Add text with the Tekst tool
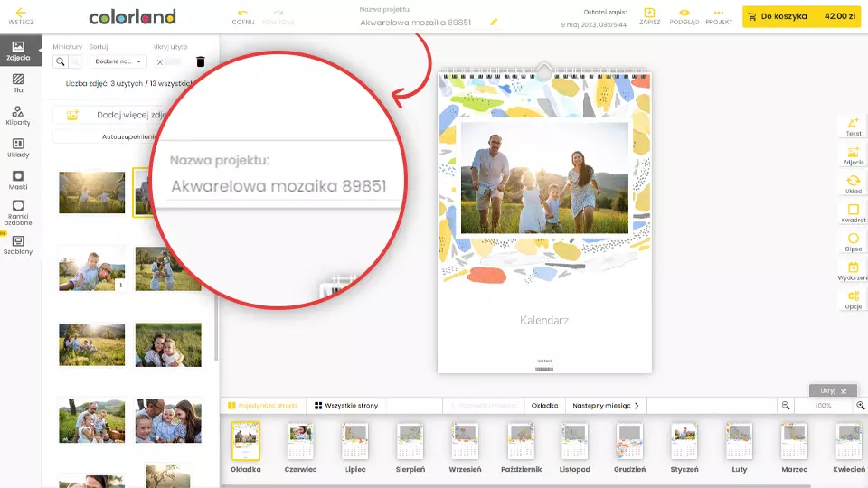 coord(853,127)
